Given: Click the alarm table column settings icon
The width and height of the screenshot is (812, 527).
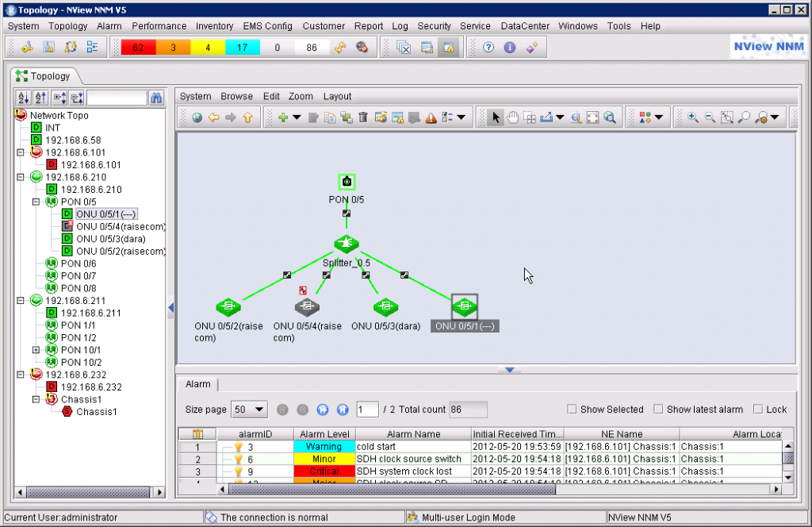Looking at the screenshot, I should pyautogui.click(x=197, y=434).
